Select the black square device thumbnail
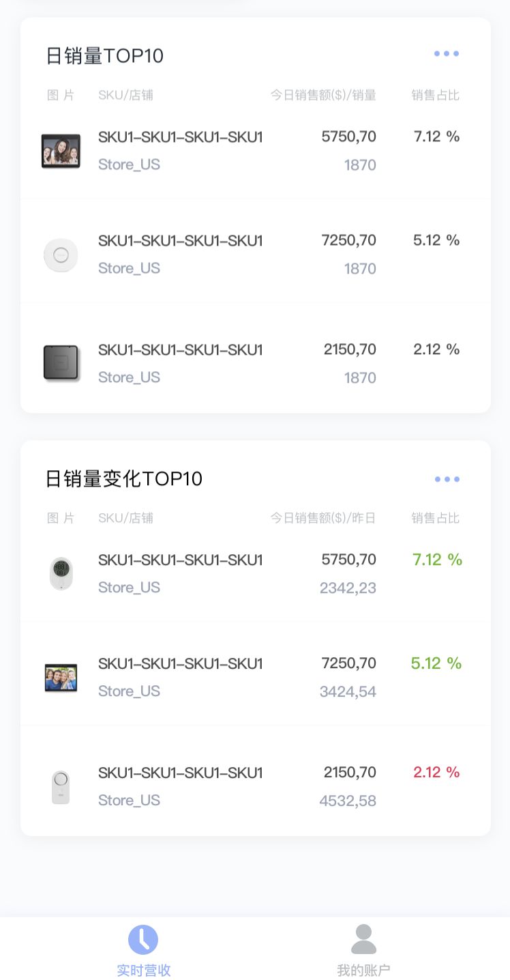510x980 pixels. 61,363
